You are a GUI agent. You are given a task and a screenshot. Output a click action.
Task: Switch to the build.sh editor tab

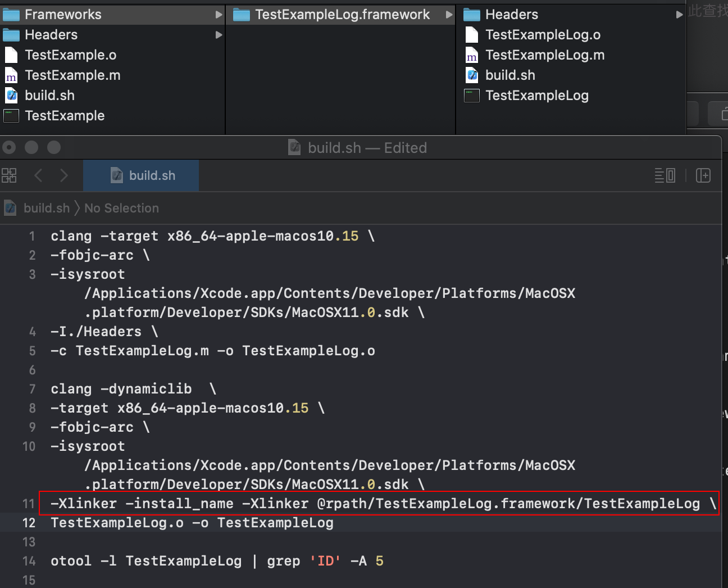tap(141, 175)
